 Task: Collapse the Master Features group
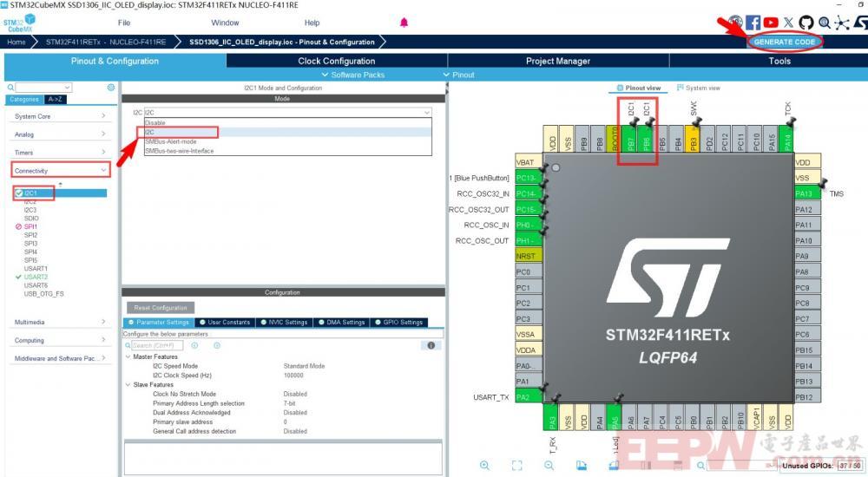tap(128, 357)
